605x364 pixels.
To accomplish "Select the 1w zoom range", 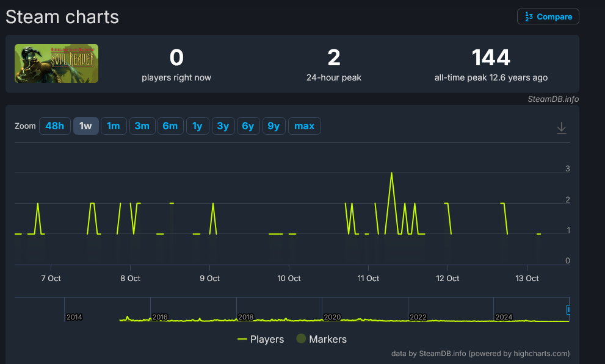I will point(85,126).
